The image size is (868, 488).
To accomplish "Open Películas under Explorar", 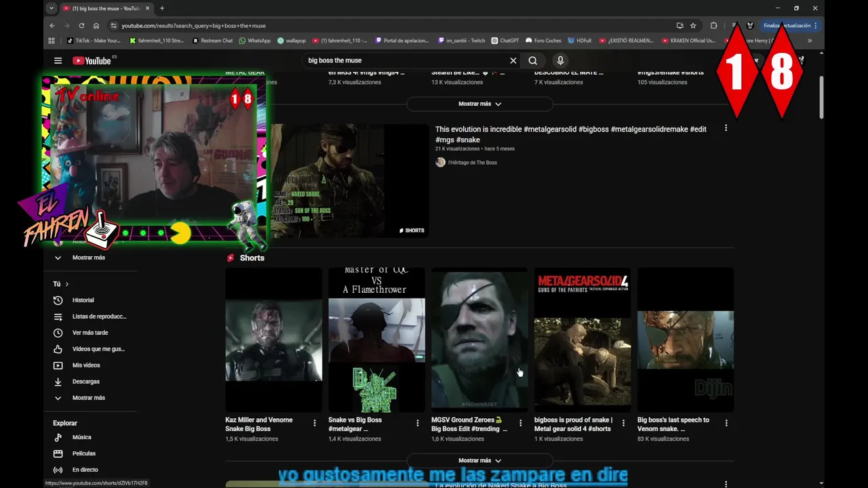I will [x=83, y=453].
